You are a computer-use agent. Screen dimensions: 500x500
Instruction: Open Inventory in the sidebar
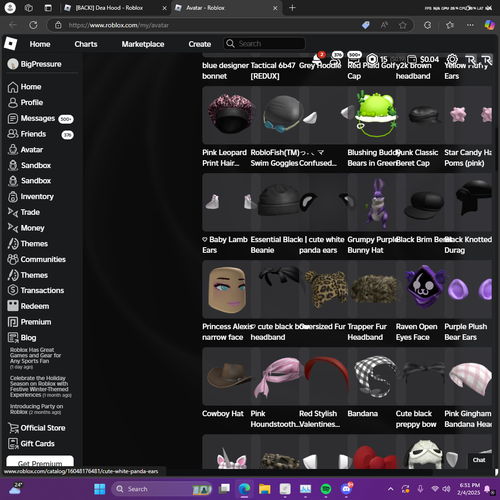31,197
